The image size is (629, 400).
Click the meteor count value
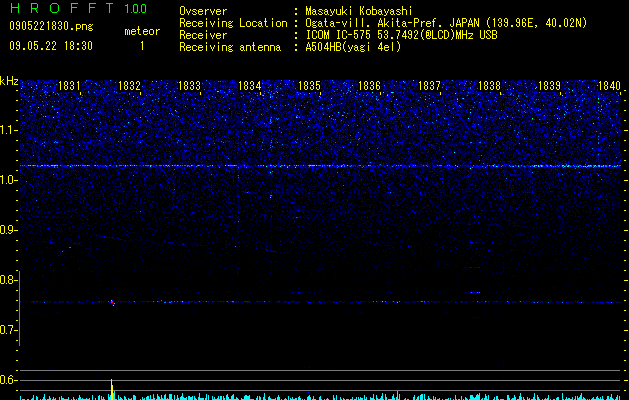coord(142,46)
